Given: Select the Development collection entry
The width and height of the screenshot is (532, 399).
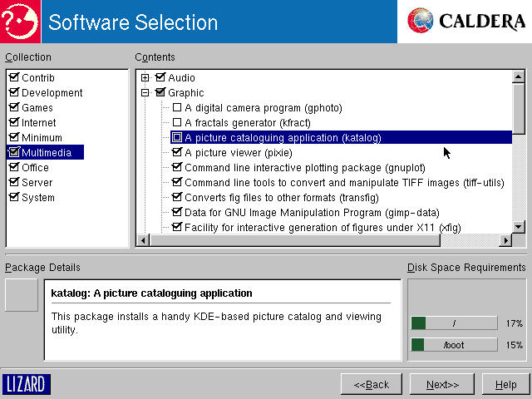Looking at the screenshot, I should point(52,93).
